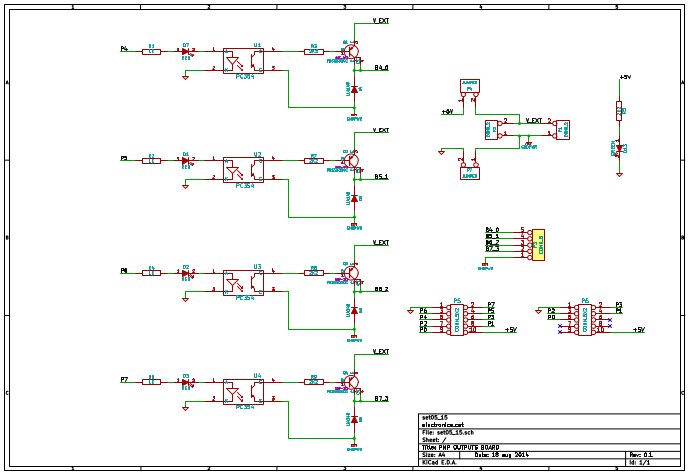Select the transistor in the top output stage
This screenshot has height=476, width=689.
pos(352,51)
